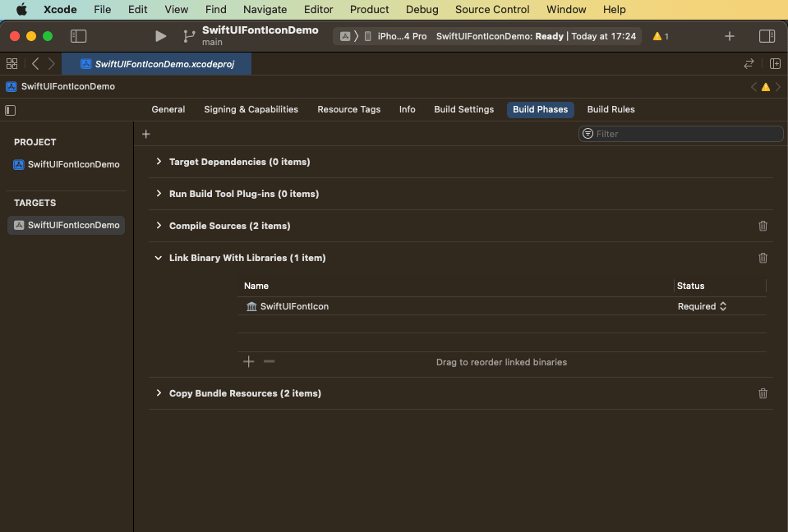Select the SwiftUIFontIcon library row
The height and width of the screenshot is (532, 788).
(x=501, y=306)
